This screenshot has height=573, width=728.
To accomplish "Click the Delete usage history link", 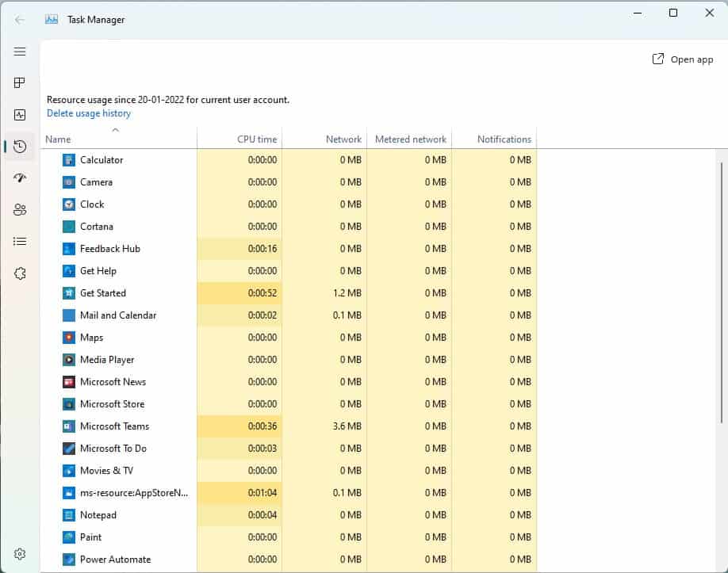I will [88, 113].
